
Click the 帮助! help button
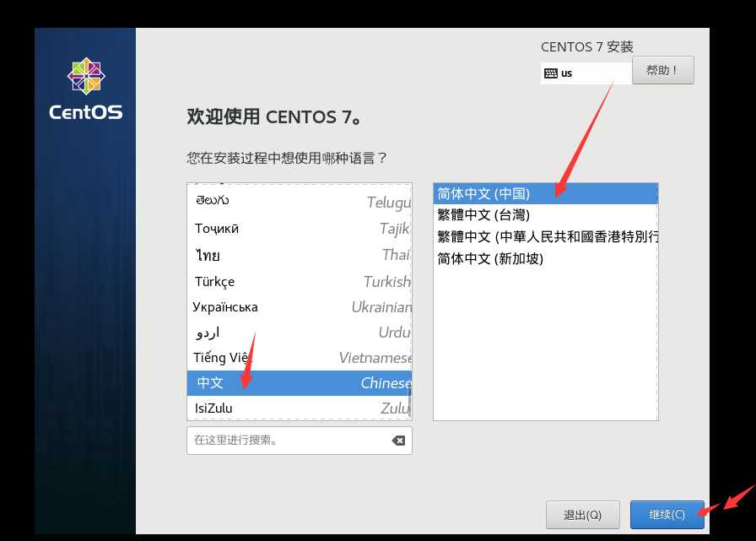point(663,70)
